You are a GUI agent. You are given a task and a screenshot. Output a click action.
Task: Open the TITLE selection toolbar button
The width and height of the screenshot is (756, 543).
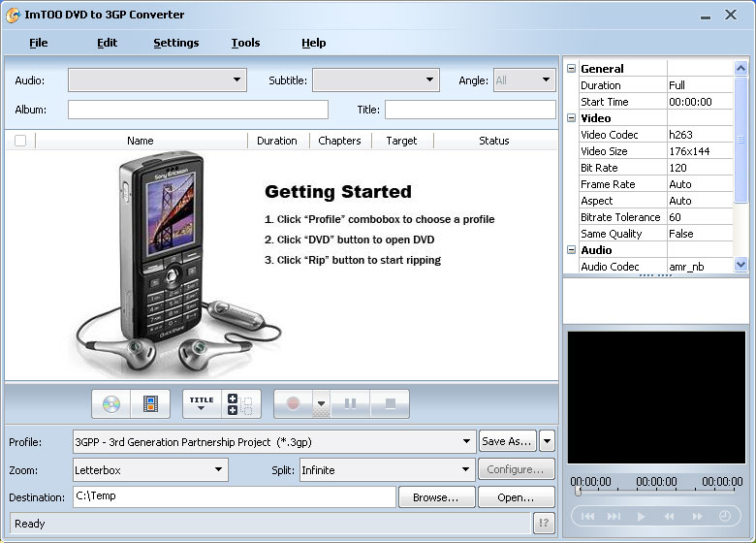(x=202, y=403)
